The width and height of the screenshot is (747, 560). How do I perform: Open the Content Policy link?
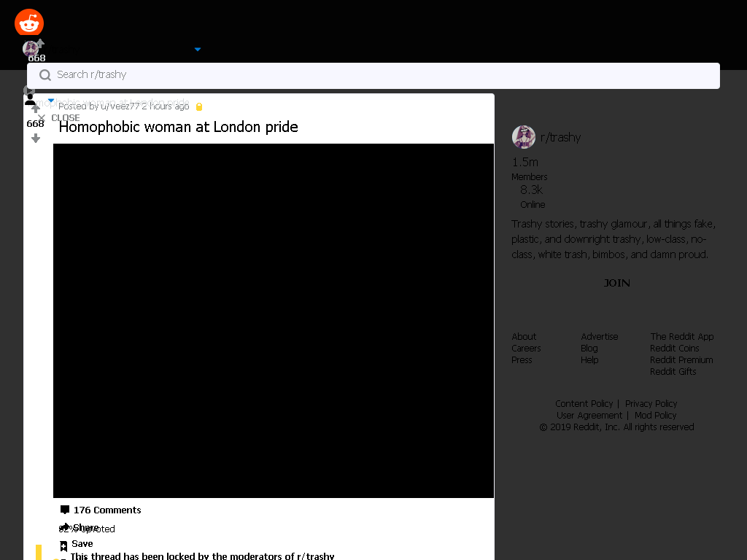pyautogui.click(x=584, y=403)
